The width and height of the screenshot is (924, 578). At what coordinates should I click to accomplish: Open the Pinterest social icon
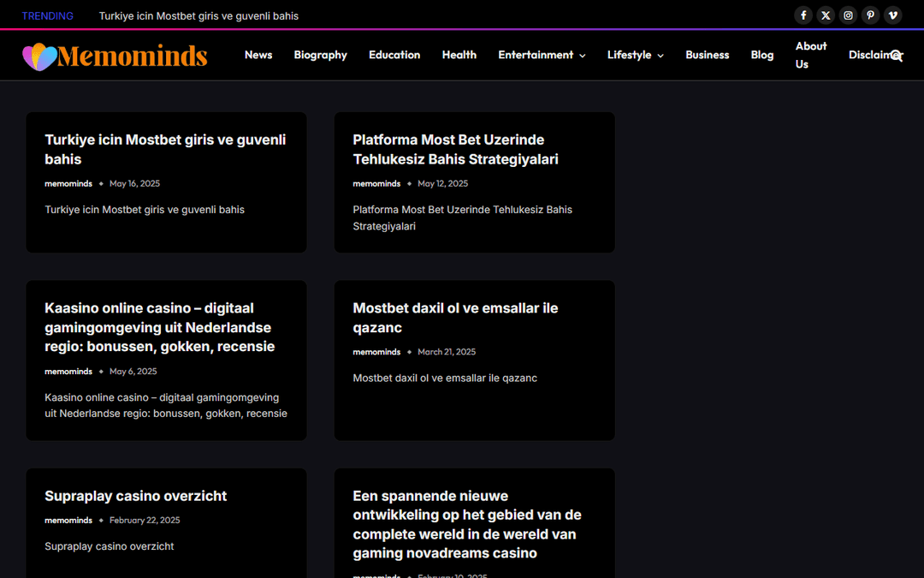(x=870, y=15)
